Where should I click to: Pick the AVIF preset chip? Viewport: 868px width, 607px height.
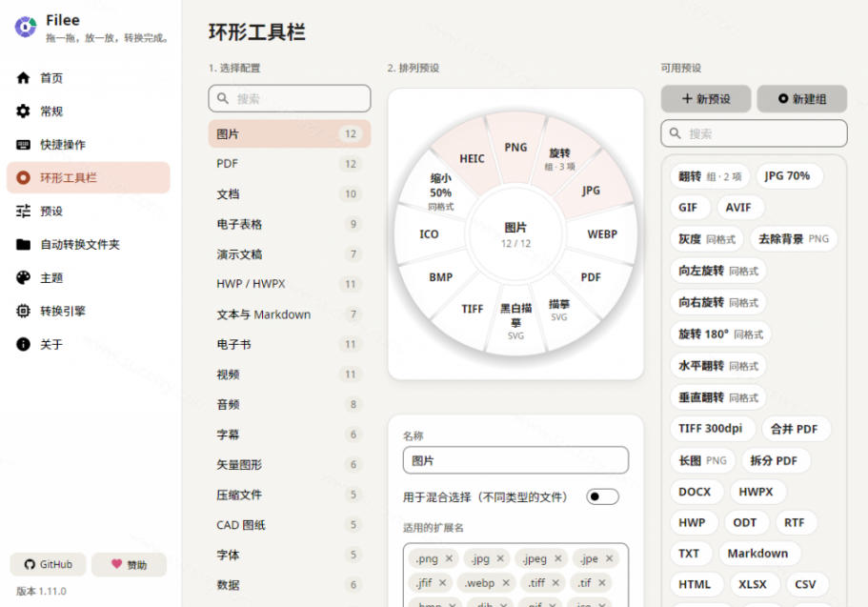coord(738,207)
